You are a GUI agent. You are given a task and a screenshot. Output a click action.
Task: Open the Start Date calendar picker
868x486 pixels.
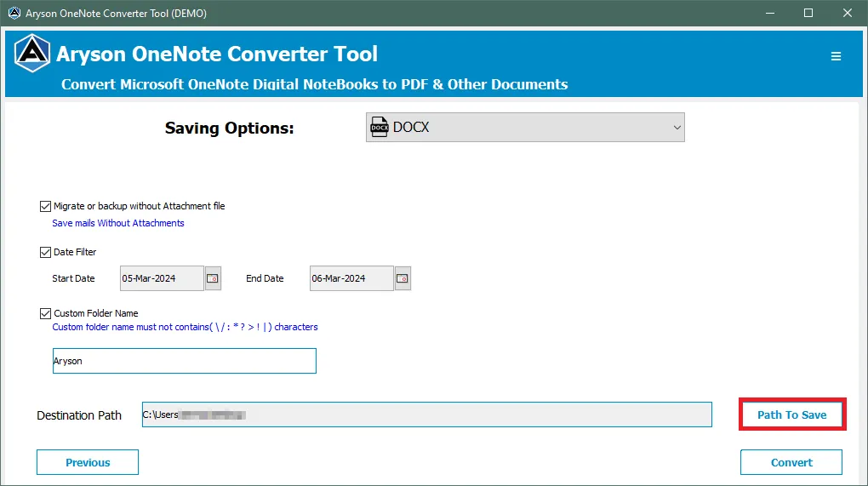[x=213, y=278]
